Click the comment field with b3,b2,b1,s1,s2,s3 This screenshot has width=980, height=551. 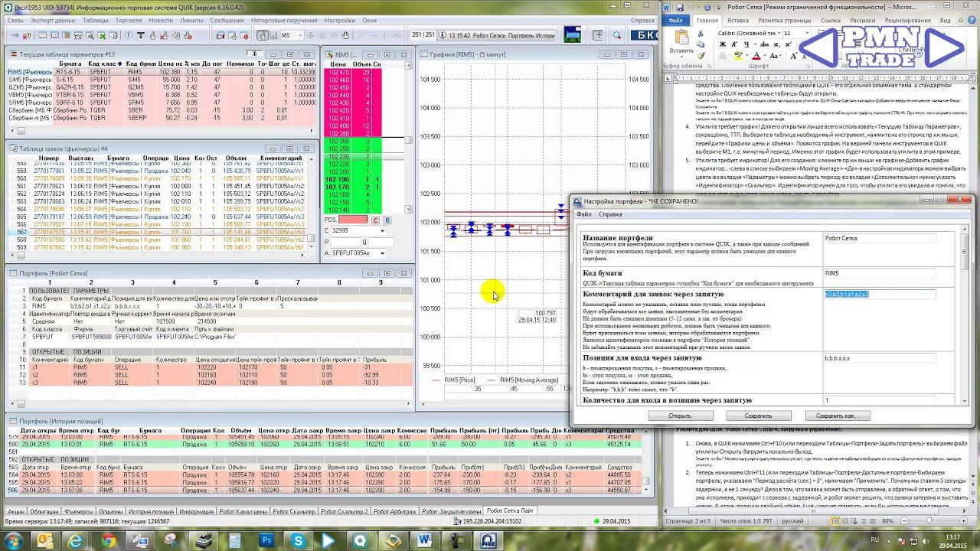880,294
